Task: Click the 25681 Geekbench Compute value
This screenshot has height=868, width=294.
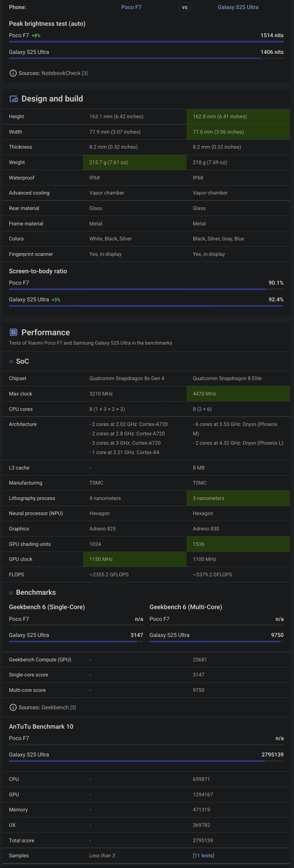Action: pyautogui.click(x=200, y=659)
